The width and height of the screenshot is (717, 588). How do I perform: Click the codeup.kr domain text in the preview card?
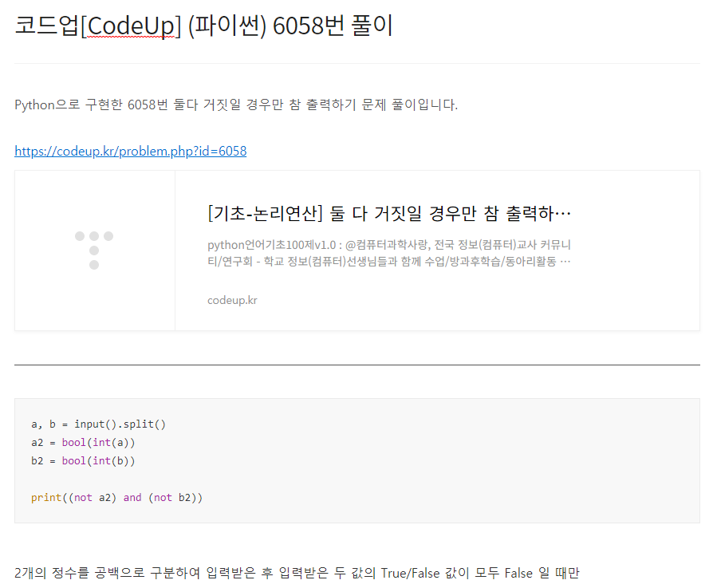tap(232, 300)
